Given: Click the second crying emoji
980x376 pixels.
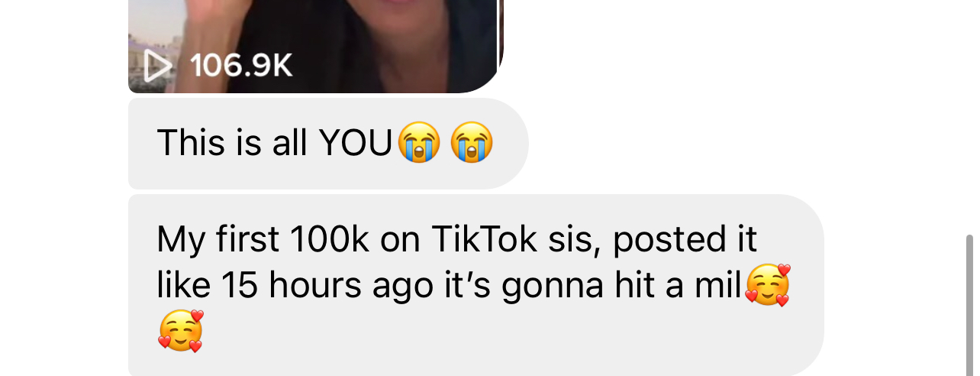Looking at the screenshot, I should pyautogui.click(x=472, y=144).
